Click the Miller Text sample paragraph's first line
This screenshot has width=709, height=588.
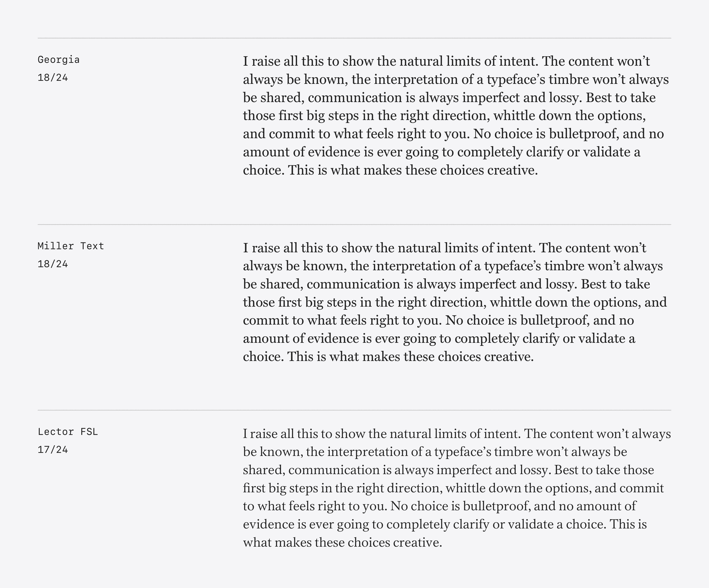pyautogui.click(x=444, y=248)
